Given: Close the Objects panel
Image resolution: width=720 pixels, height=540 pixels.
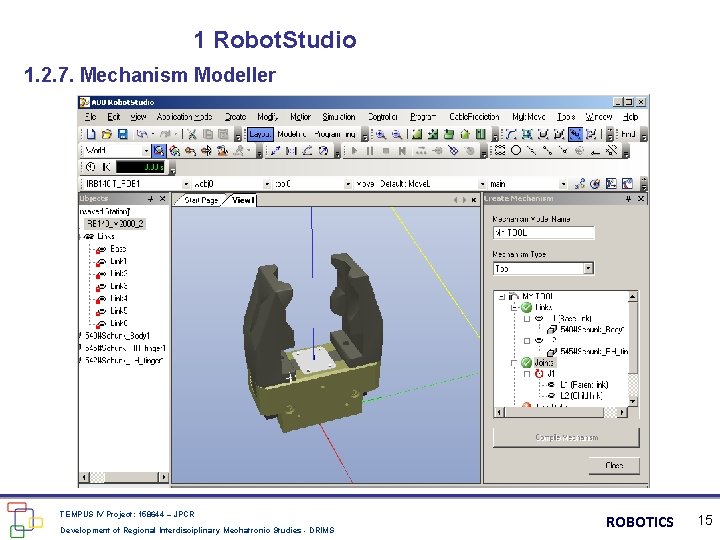Looking at the screenshot, I should [x=163, y=199].
